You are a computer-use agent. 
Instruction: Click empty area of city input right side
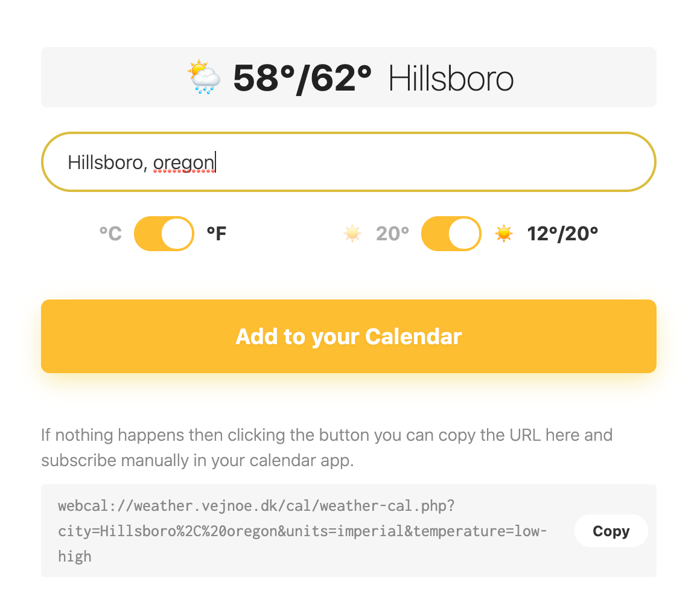447,162
